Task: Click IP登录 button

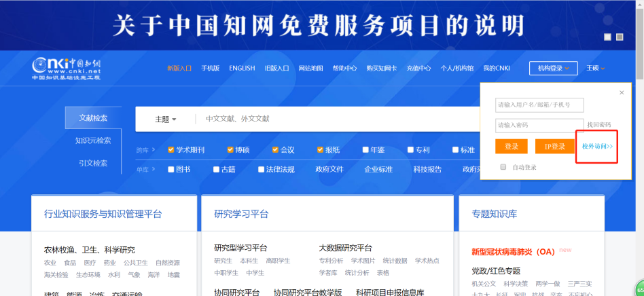Action: (x=554, y=147)
